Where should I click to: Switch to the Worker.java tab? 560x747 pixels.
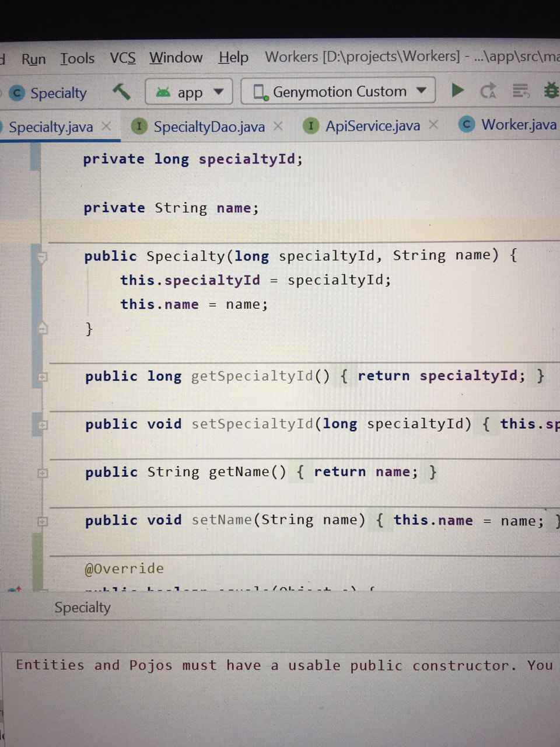pos(519,124)
